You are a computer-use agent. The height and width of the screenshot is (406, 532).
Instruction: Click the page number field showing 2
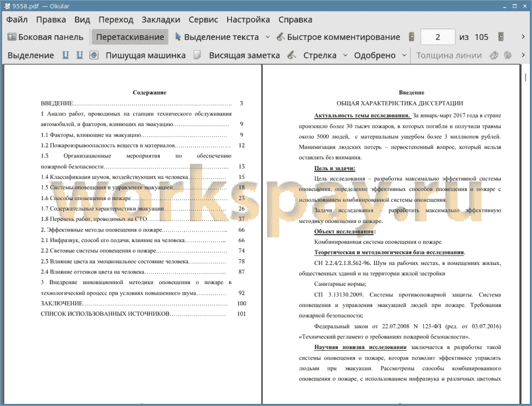pyautogui.click(x=438, y=37)
